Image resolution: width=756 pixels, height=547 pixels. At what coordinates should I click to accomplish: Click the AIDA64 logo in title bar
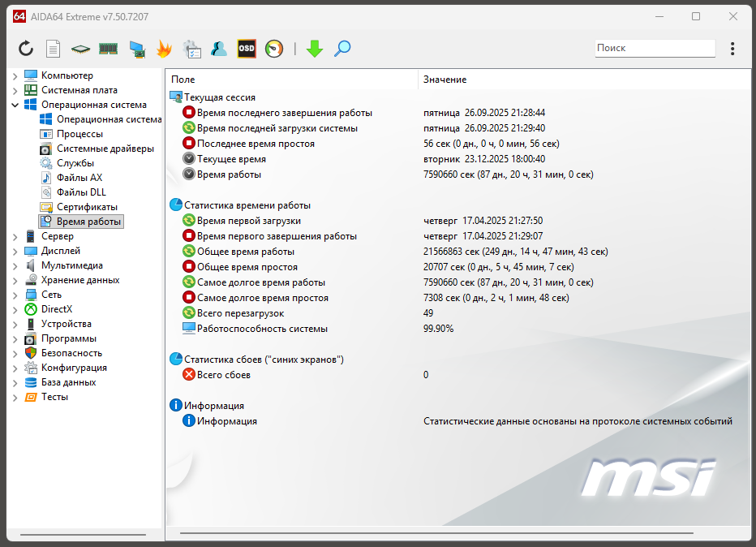19,16
